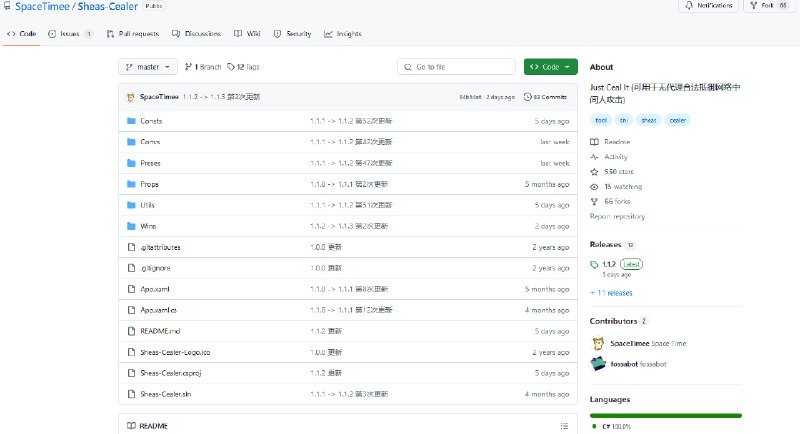The image size is (800, 434).
Task: Open the README outline list icon
Action: click(564, 426)
